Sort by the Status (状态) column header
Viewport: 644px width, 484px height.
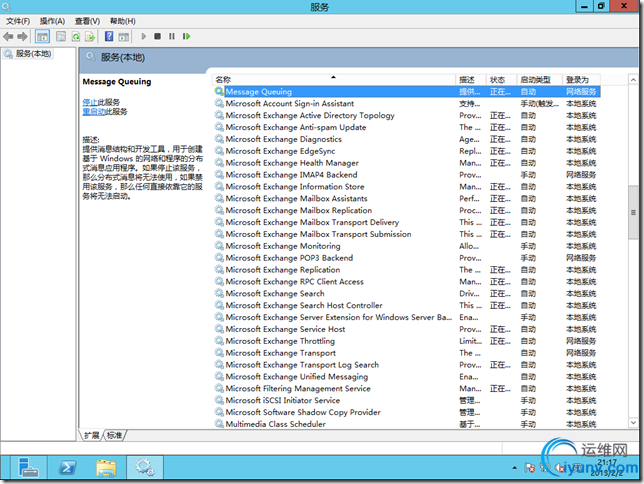[x=501, y=80]
